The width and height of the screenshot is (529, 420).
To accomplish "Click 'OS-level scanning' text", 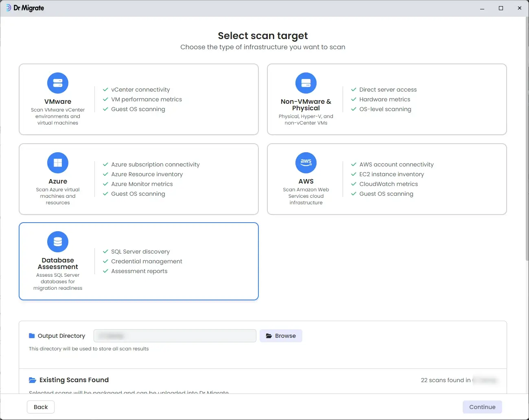I will pos(385,109).
